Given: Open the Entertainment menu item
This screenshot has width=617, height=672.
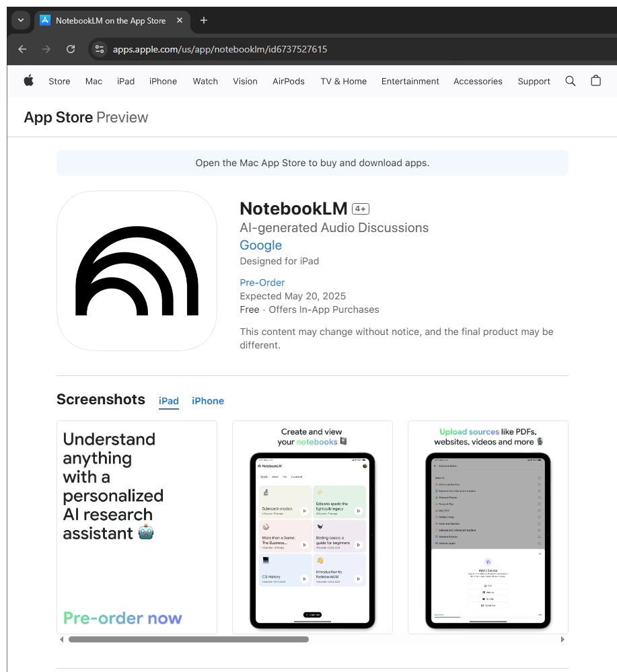Looking at the screenshot, I should pyautogui.click(x=410, y=81).
